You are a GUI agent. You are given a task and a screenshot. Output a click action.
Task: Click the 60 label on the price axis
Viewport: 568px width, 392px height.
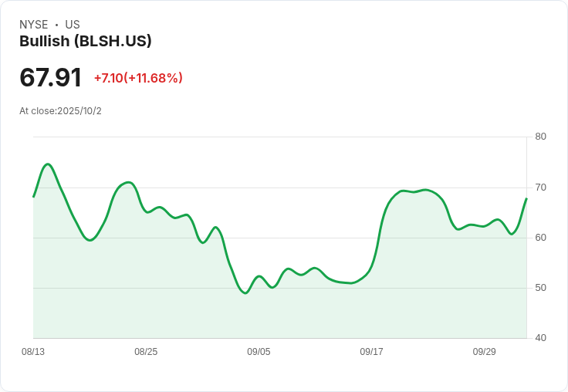[x=540, y=238]
